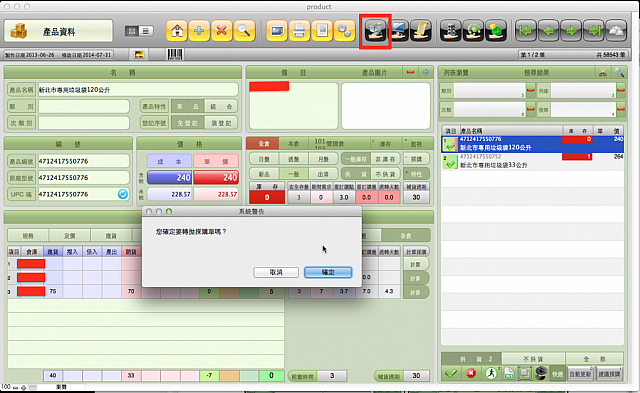640x393 pixels.
Task: Switch to 各倉 tab
Action: pyautogui.click(x=406, y=235)
